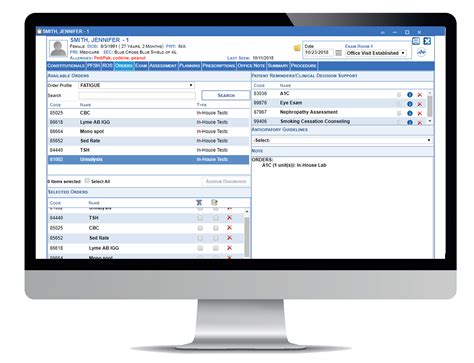Delete TSH from selected orders
The image size is (474, 363).
[229, 218]
